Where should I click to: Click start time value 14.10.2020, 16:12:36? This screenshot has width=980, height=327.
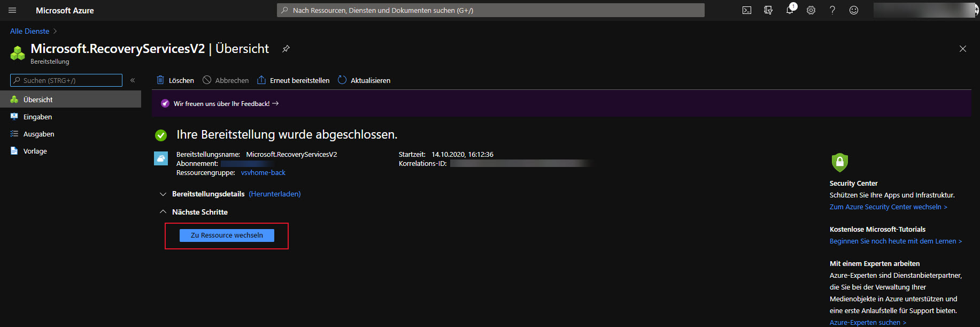click(462, 155)
